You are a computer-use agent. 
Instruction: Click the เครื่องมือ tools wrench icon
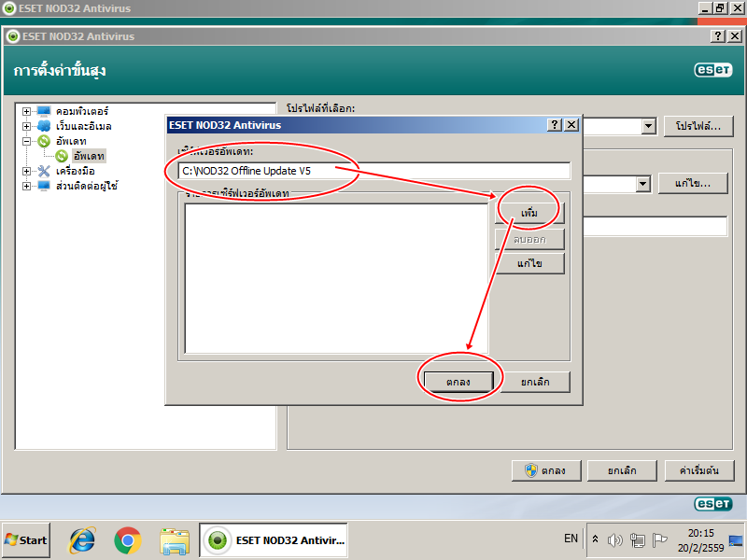tap(44, 171)
